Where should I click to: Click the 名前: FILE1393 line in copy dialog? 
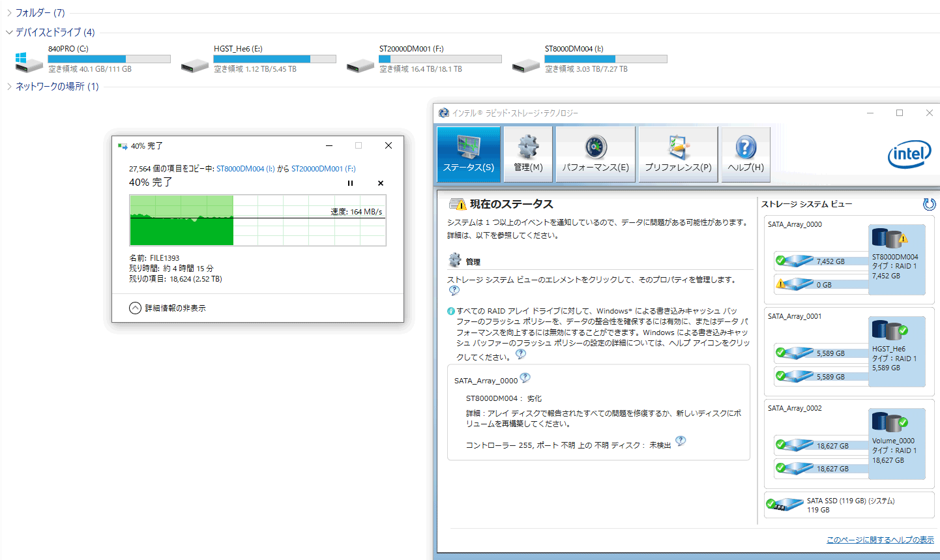154,258
